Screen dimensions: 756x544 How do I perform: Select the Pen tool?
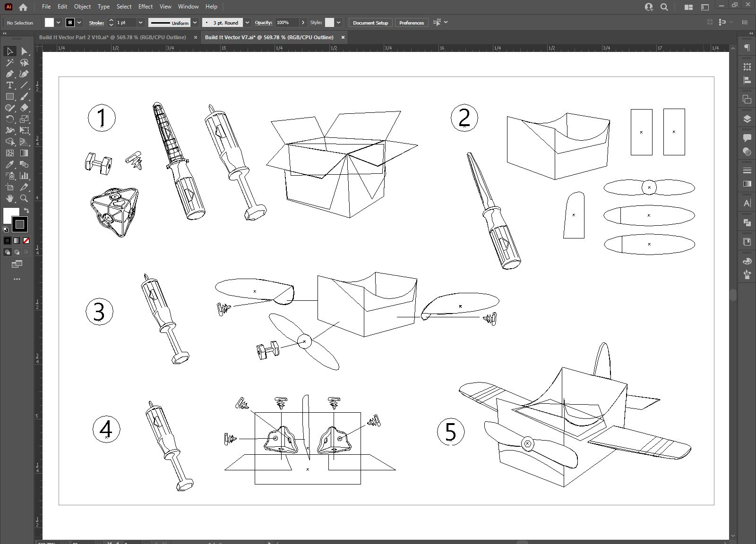(9, 74)
